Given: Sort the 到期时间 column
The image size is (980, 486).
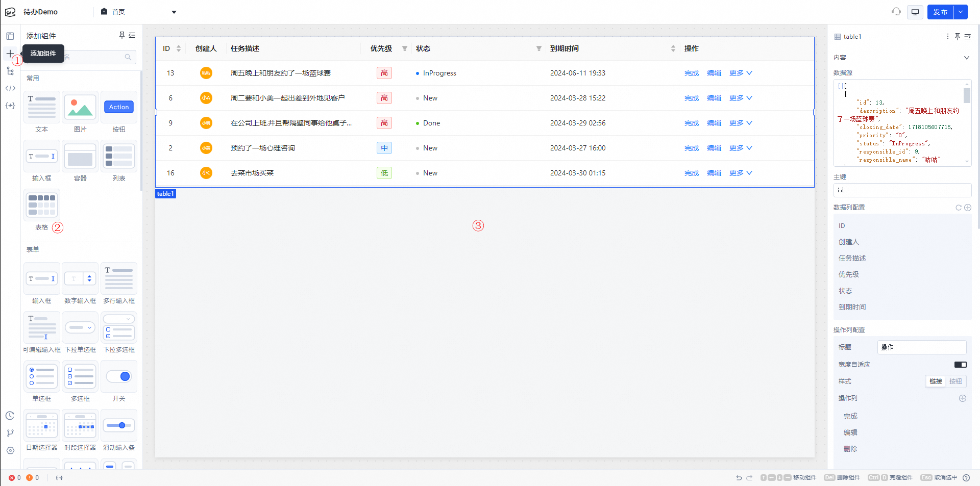Looking at the screenshot, I should pos(673,48).
